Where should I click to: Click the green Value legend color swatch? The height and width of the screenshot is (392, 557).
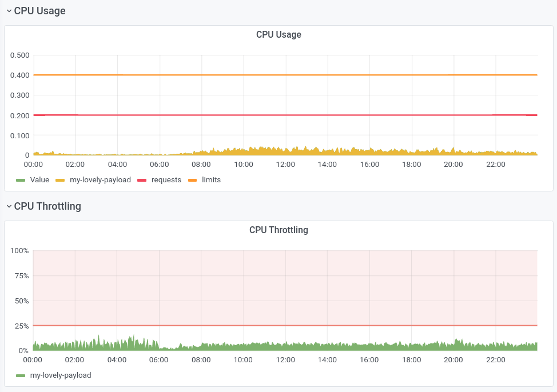tap(21, 180)
